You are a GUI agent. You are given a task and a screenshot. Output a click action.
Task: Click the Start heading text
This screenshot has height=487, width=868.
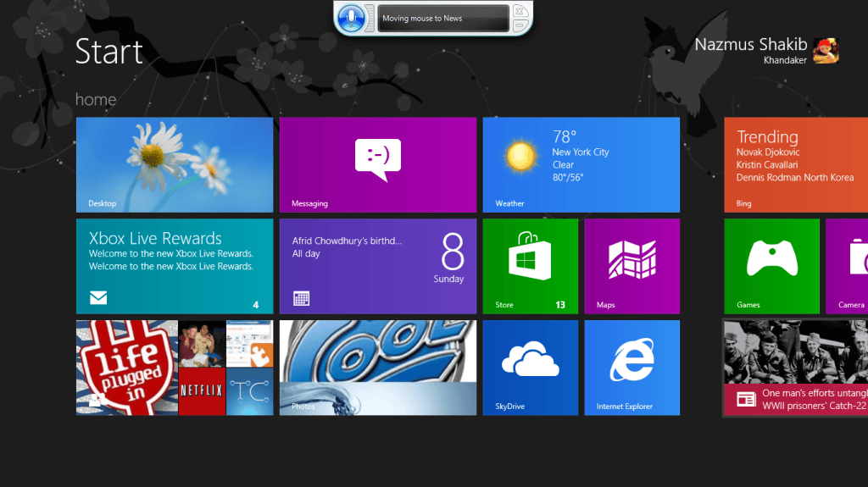tap(109, 52)
